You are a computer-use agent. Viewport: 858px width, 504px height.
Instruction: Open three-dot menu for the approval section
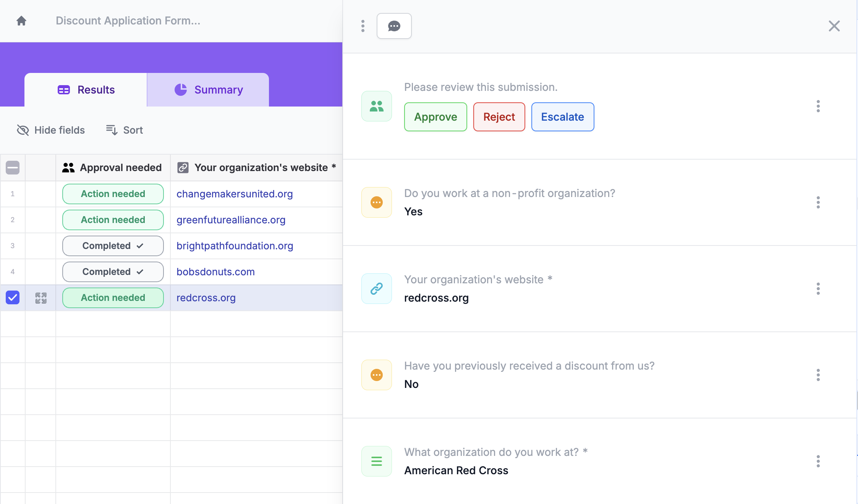818,106
